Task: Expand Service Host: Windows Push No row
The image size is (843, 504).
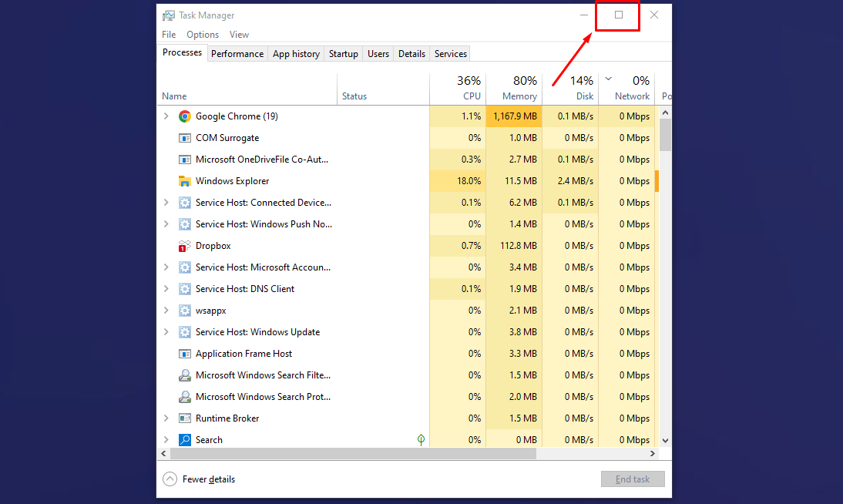Action: pyautogui.click(x=166, y=224)
